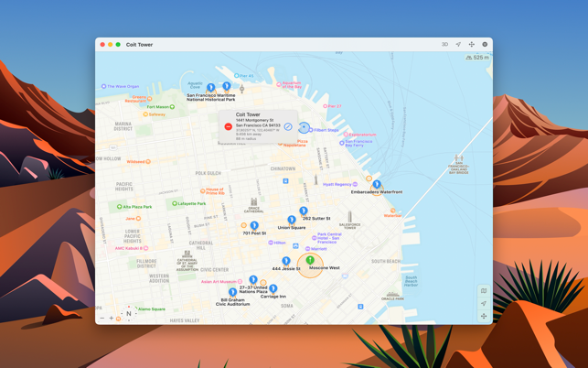This screenshot has width=588, height=368.
Task: Click the Greens Restaurant marker
Action: [x=150, y=99]
